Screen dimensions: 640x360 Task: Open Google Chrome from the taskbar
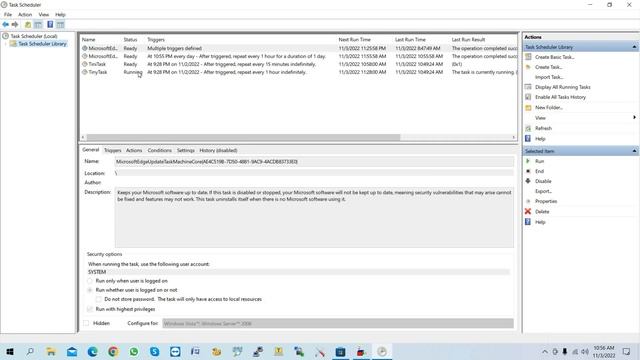(113, 351)
